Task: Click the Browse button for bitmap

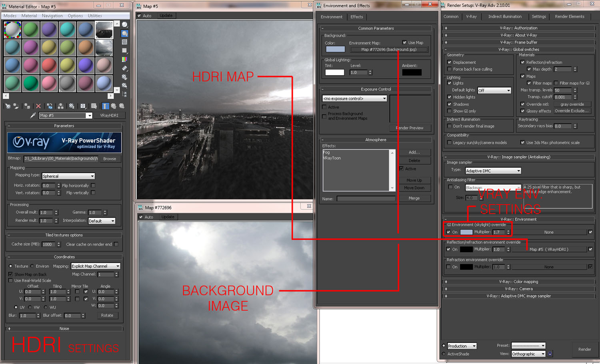Action: (x=110, y=159)
